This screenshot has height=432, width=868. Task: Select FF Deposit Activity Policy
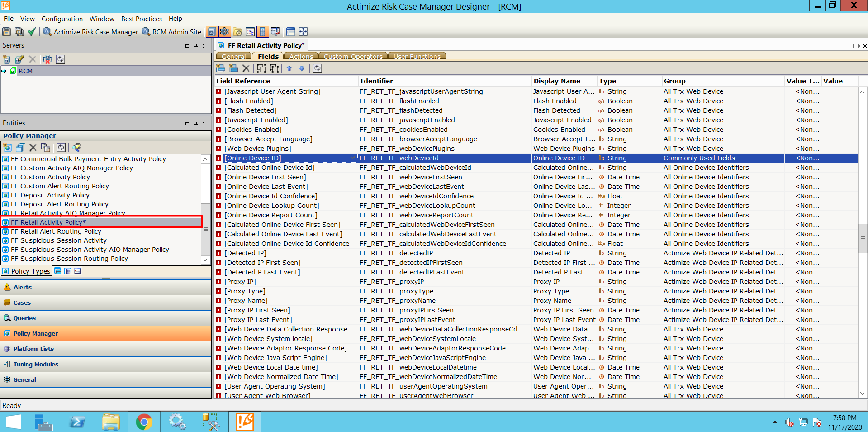[x=50, y=195]
